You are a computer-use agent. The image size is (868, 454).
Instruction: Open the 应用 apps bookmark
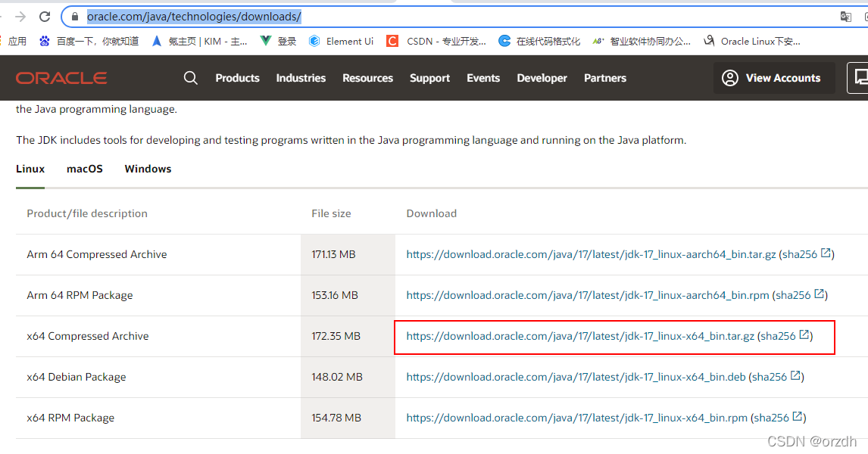(x=17, y=42)
